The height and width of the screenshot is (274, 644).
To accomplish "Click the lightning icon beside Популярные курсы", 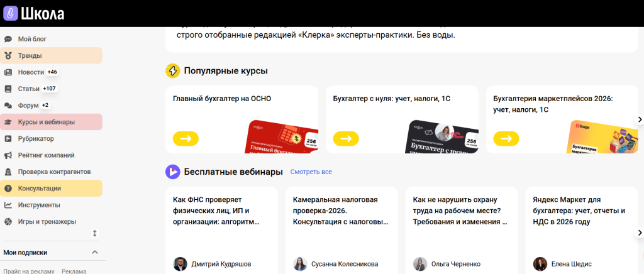I will coord(172,70).
